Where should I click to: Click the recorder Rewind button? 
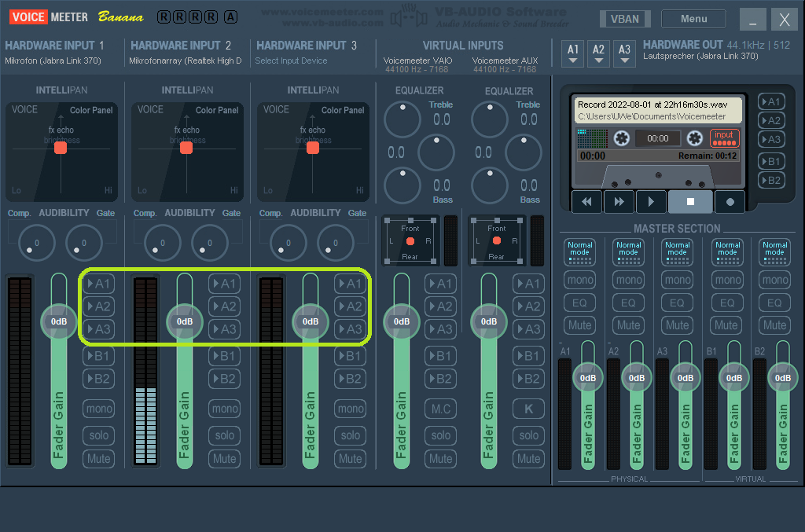[586, 202]
